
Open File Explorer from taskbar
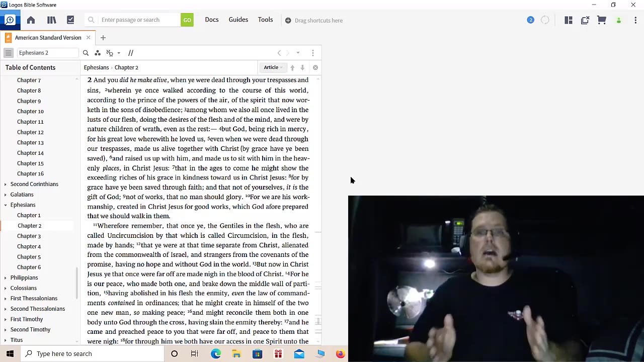coord(236,354)
